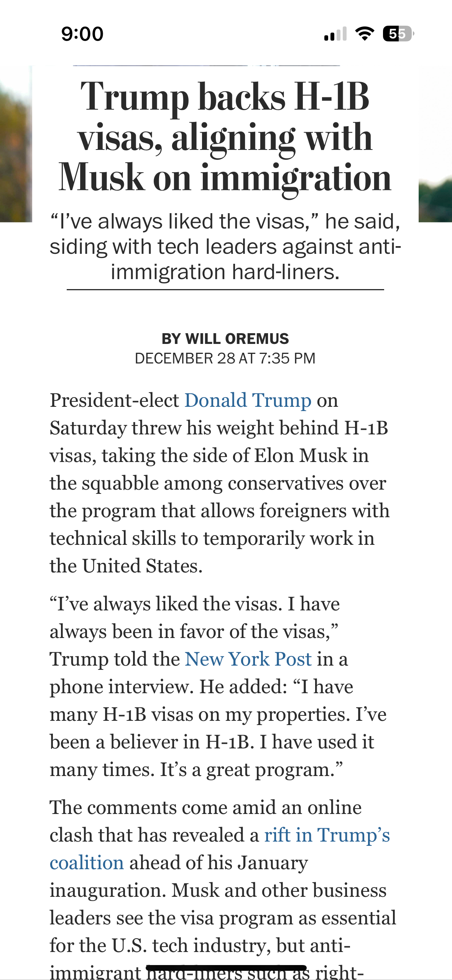This screenshot has height=980, width=452.
Task: Tap the 9:00 clock in status bar
Action: (82, 34)
